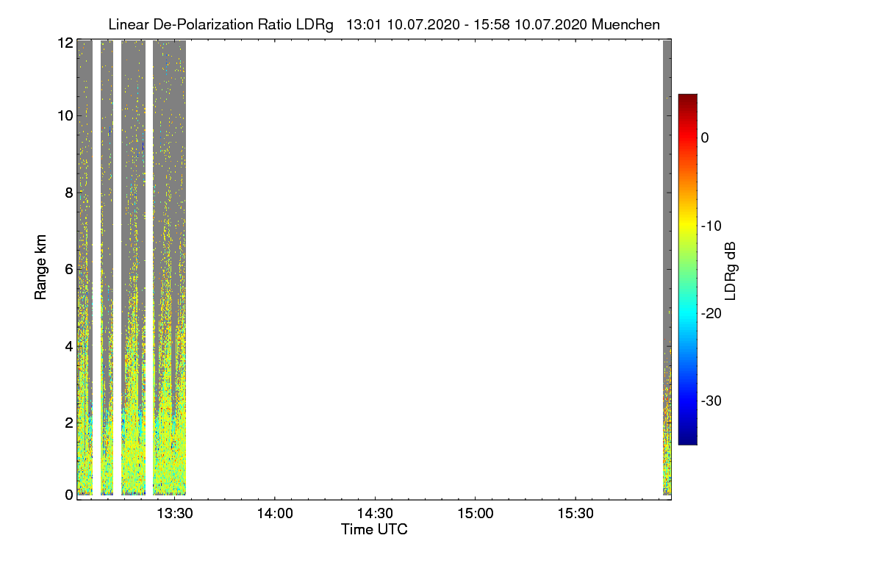Click the 15:00 time axis label
The image size is (882, 588).
coord(475,513)
